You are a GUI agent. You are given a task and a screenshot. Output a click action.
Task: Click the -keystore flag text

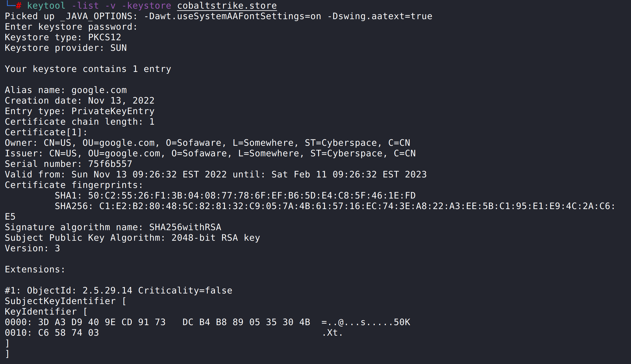click(x=146, y=6)
